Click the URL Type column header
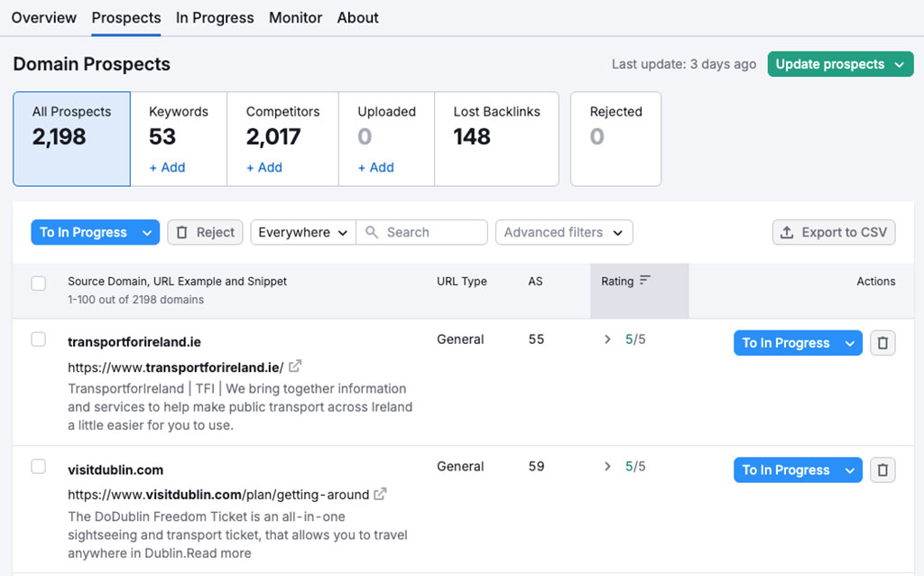924x576 pixels. [461, 281]
